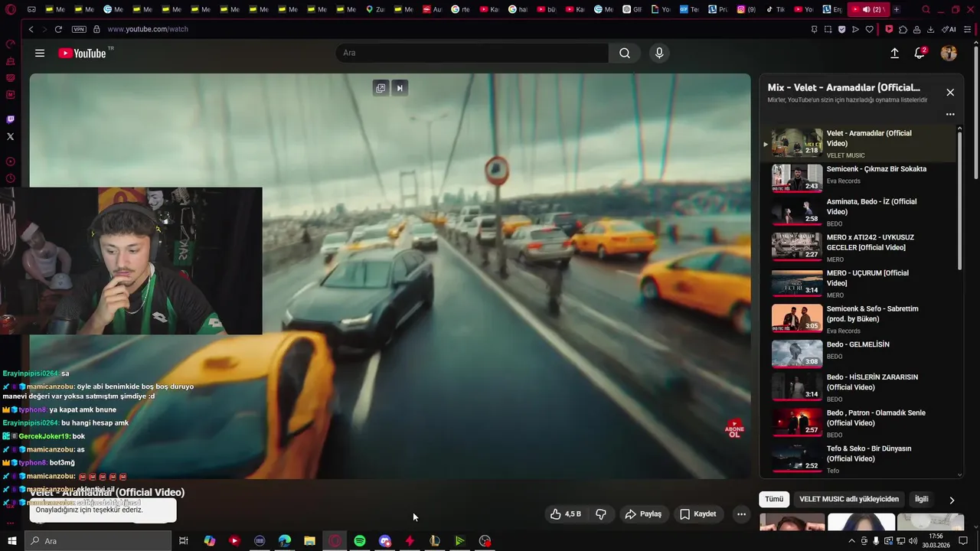This screenshot has width=980, height=551.
Task: Open Windows Start menu
Action: pos(11,541)
